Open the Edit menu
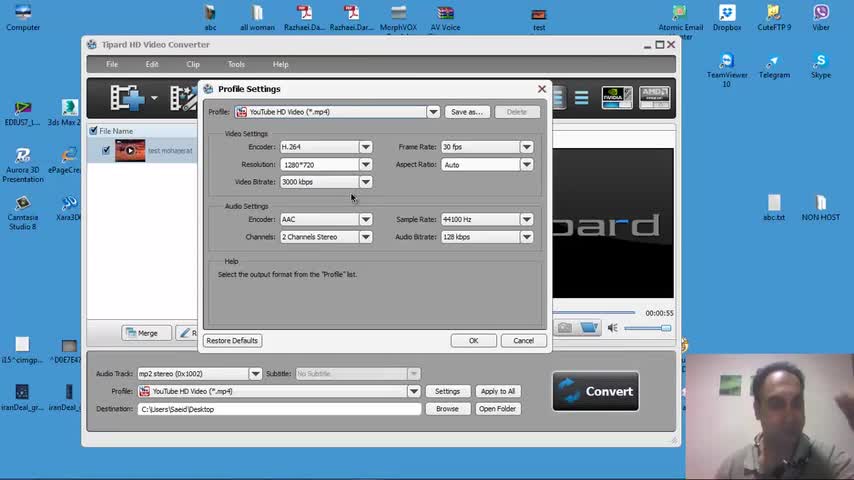Image resolution: width=854 pixels, height=480 pixels. click(x=152, y=64)
